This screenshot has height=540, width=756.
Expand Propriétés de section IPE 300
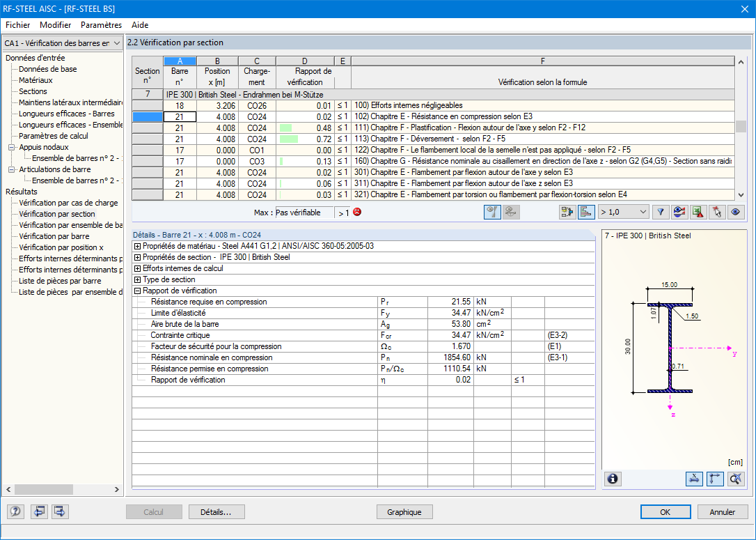click(137, 257)
